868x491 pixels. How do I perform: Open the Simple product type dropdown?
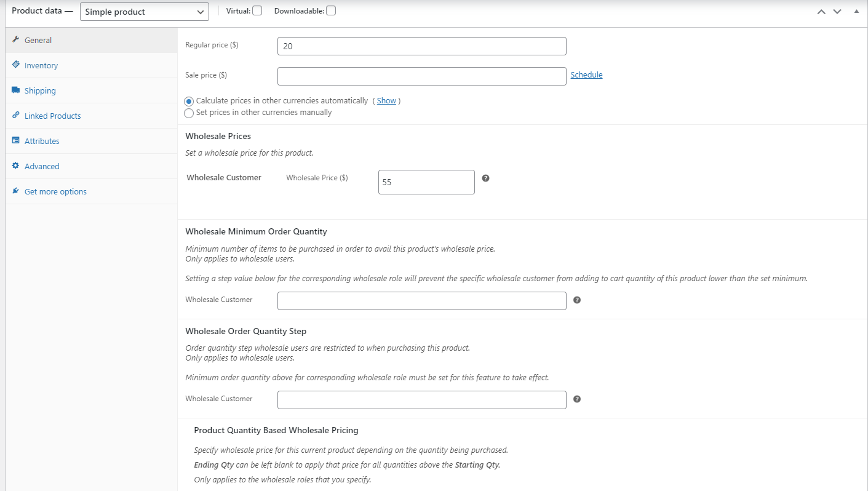click(x=145, y=12)
